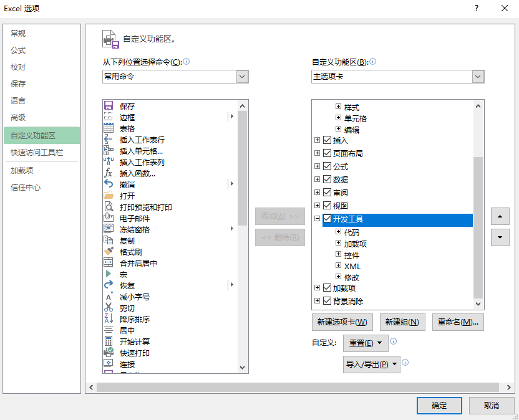Uncheck the 加载项 tab checkbox

click(x=327, y=288)
